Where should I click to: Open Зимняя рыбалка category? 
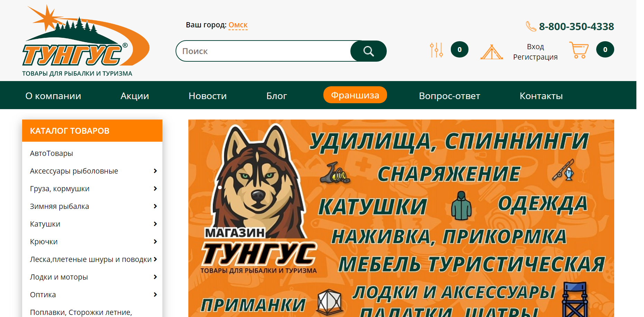tap(60, 206)
